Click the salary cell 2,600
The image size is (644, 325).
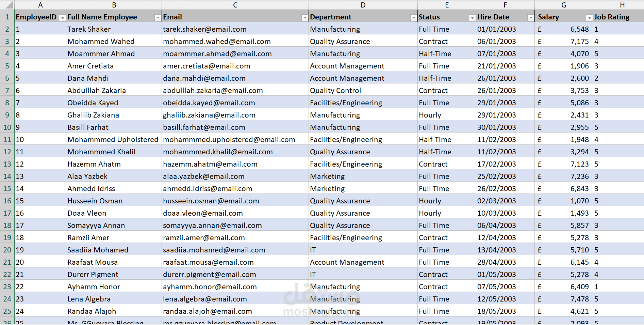(x=564, y=78)
